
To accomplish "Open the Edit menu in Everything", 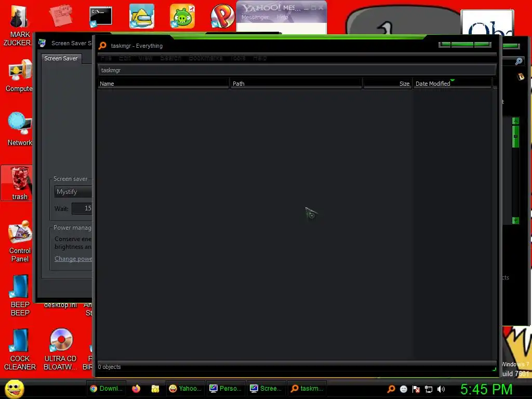I will pyautogui.click(x=125, y=58).
